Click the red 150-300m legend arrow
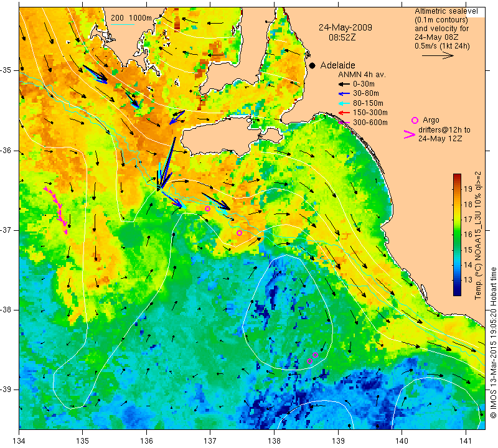 click(x=344, y=113)
